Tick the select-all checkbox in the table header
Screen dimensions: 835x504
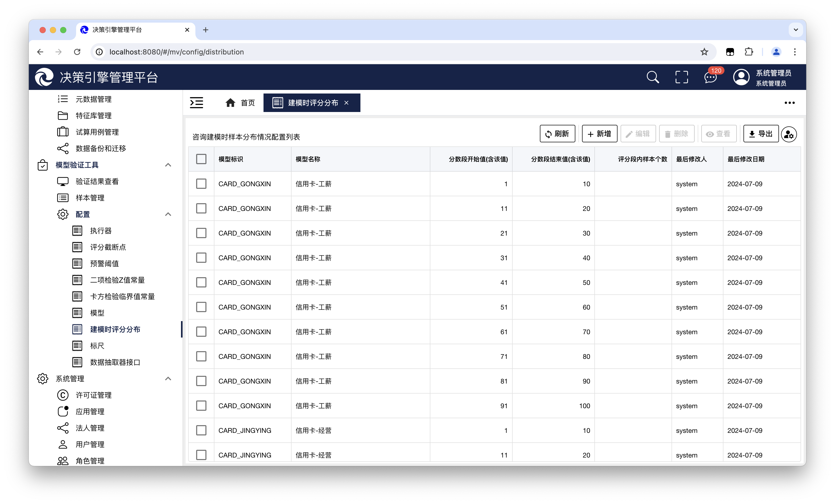pos(201,159)
